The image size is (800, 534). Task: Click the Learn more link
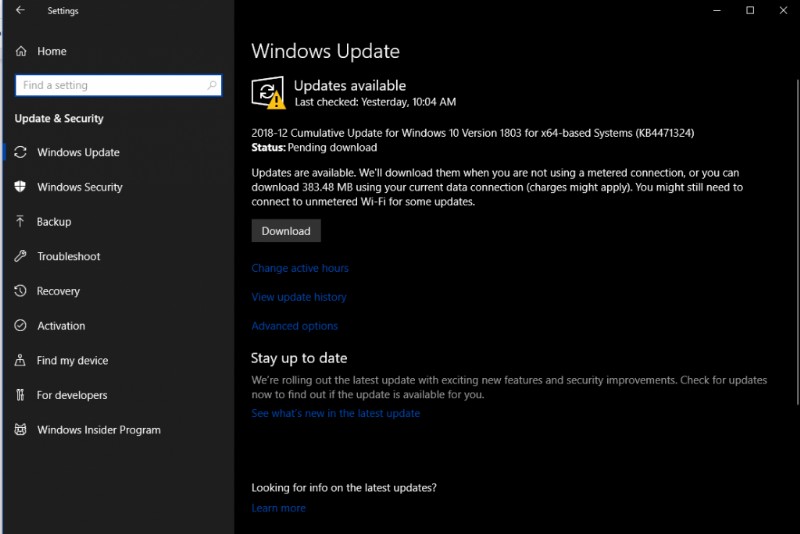point(278,508)
